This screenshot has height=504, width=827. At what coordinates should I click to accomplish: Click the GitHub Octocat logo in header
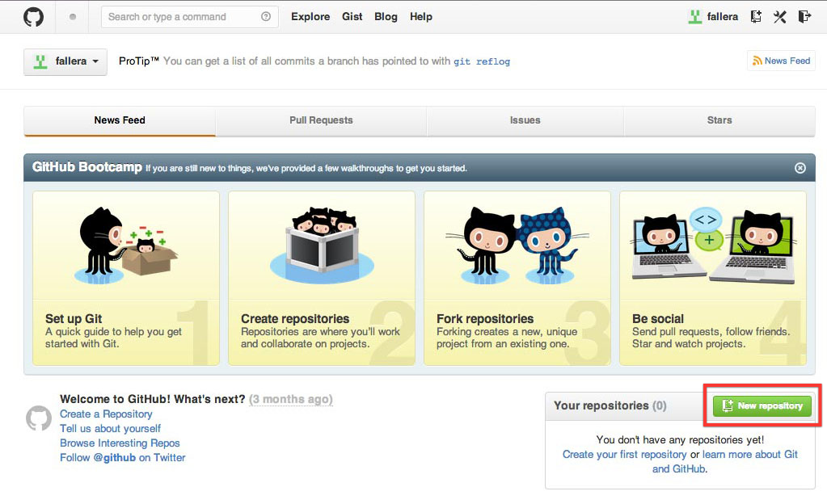coord(33,17)
